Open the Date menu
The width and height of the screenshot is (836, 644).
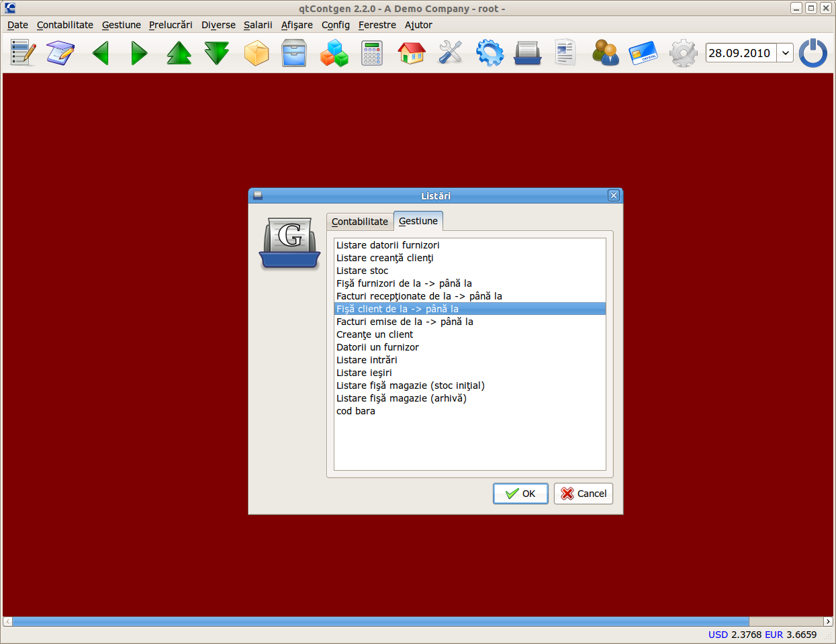pos(17,25)
